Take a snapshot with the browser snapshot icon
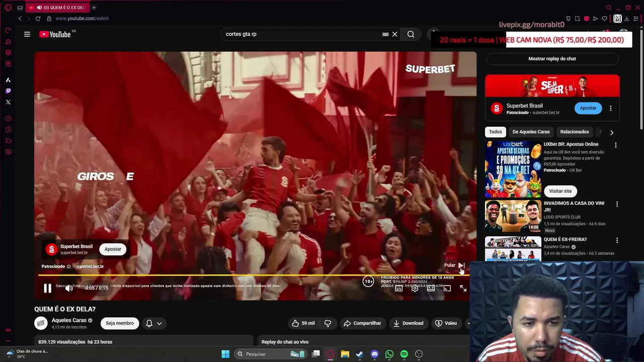This screenshot has width=644, height=362. [577, 19]
